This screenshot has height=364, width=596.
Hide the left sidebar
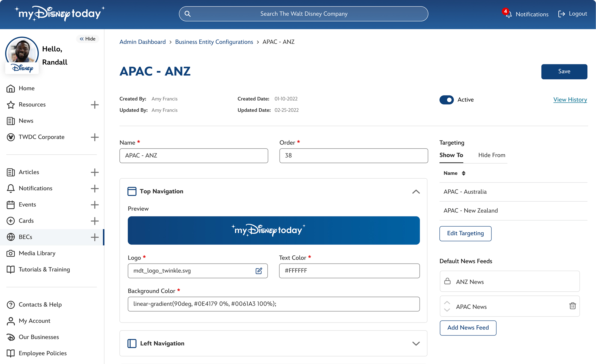point(88,39)
